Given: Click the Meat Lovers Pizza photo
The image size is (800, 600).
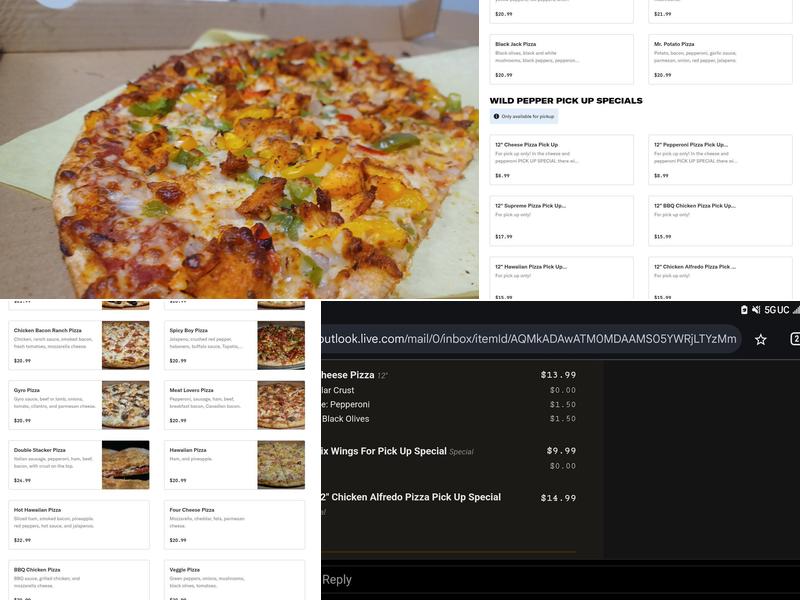Looking at the screenshot, I should pyautogui.click(x=281, y=405).
